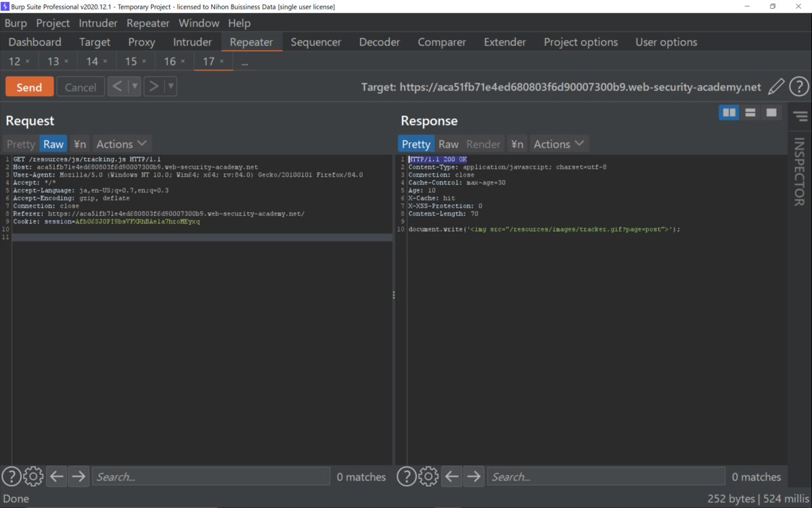Click the document.write response body line
Image resolution: width=812 pixels, height=508 pixels.
[x=544, y=230]
